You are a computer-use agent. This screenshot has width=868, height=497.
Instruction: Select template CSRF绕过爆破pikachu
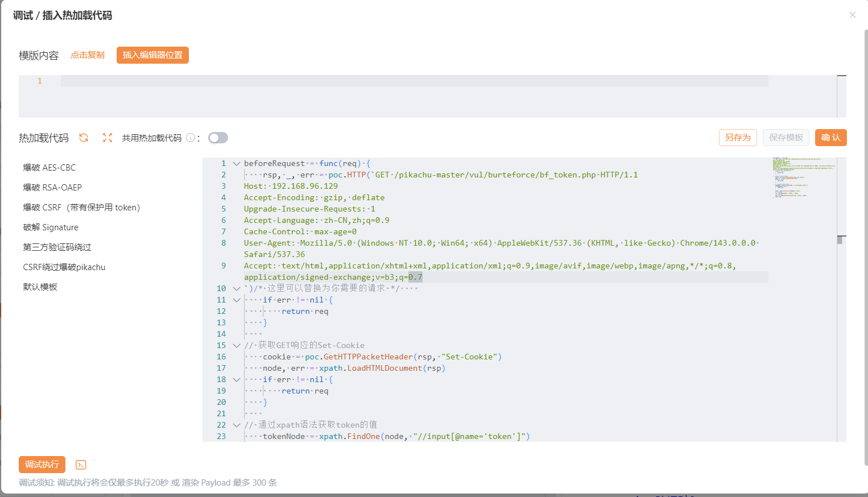tap(64, 267)
